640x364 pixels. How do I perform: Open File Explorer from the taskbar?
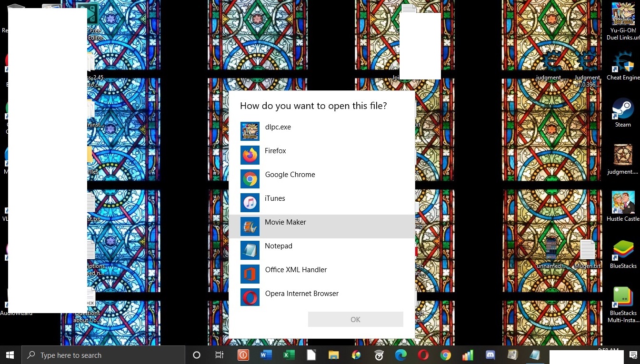click(333, 355)
